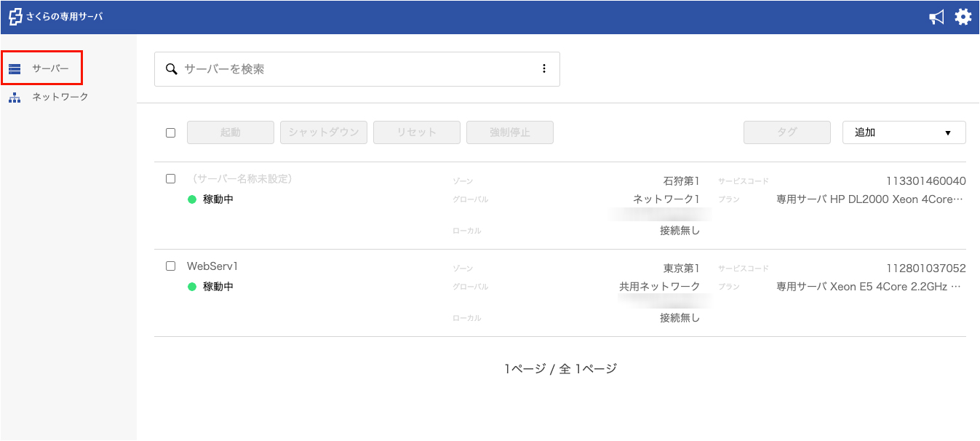The width and height of the screenshot is (980, 441).
Task: Go to ネットワーク in the sidebar
Action: click(60, 97)
